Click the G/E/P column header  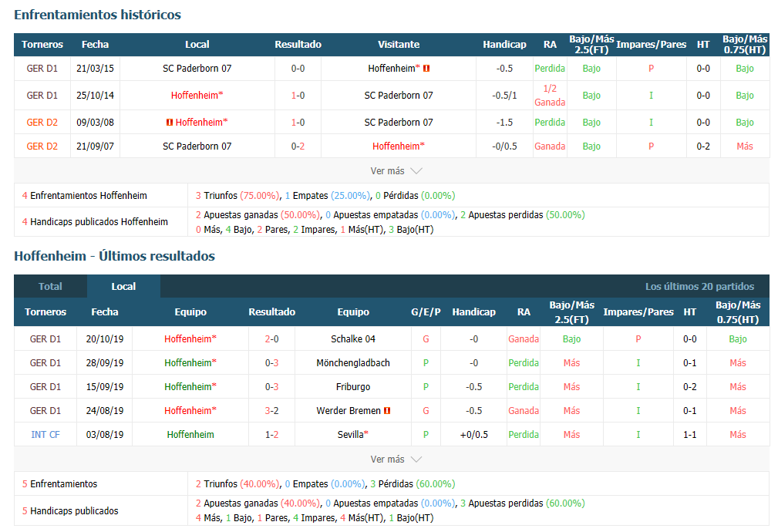[x=426, y=312]
